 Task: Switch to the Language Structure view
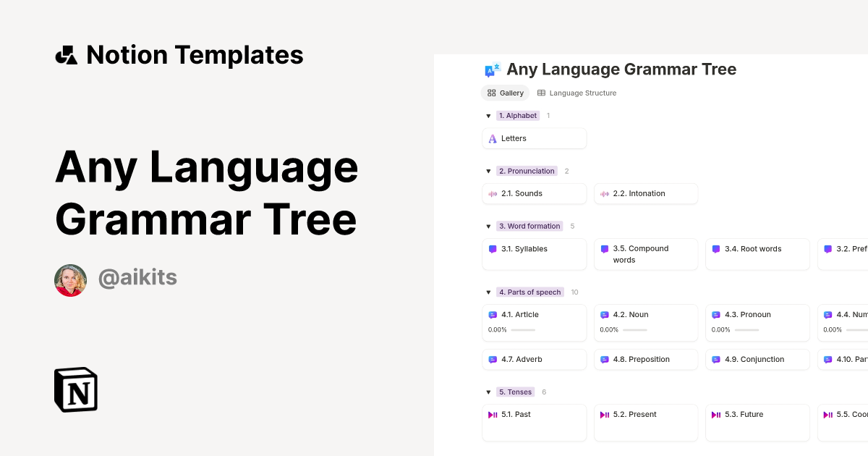click(x=582, y=93)
